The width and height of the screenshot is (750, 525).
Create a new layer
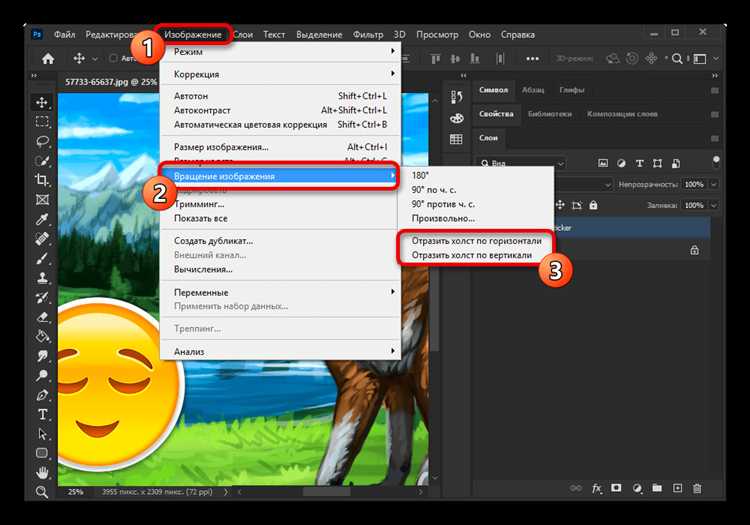pos(677,488)
